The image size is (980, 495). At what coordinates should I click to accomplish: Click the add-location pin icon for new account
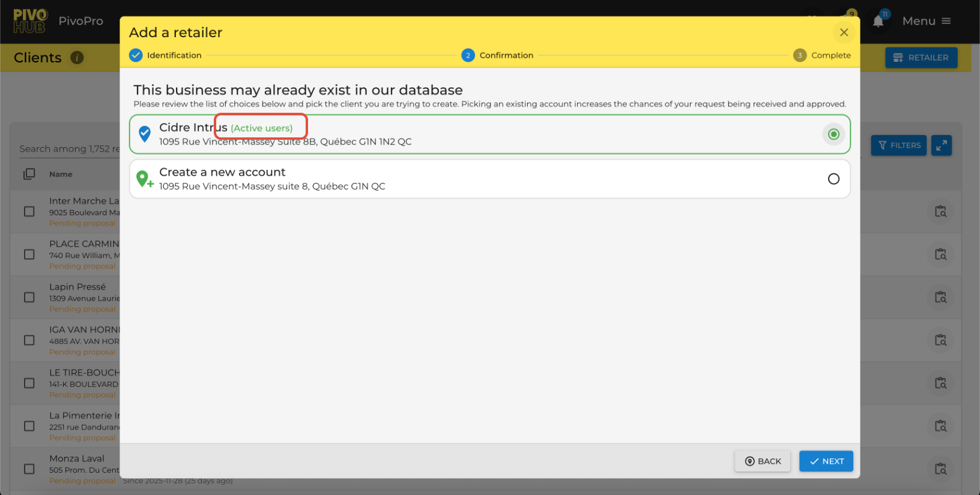point(145,179)
